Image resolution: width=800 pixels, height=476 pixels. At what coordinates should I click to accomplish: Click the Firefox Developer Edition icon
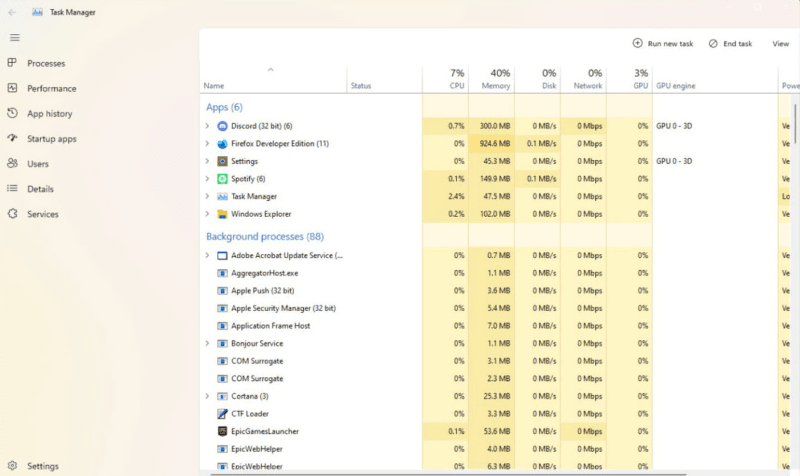tap(222, 143)
